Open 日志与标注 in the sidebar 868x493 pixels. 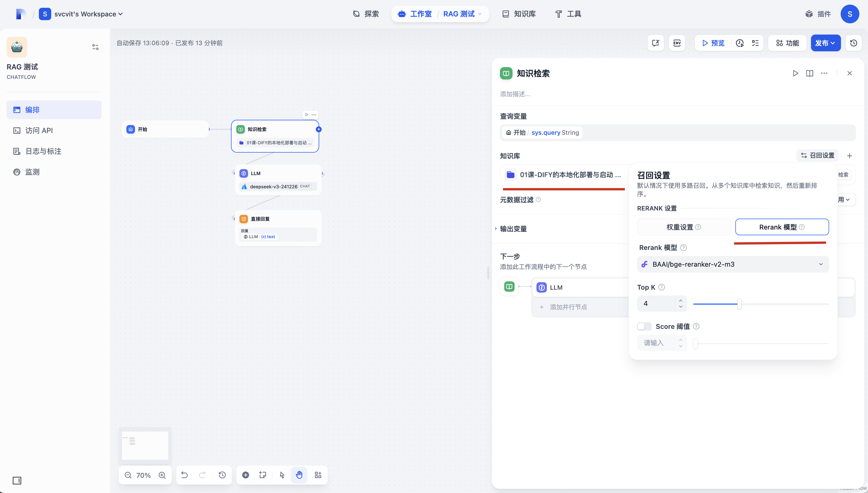(x=43, y=151)
